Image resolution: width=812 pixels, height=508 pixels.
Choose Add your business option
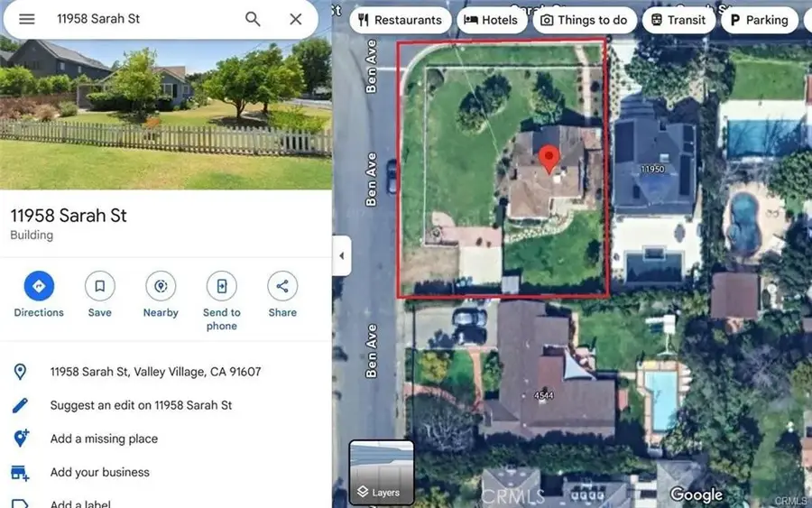click(x=99, y=472)
